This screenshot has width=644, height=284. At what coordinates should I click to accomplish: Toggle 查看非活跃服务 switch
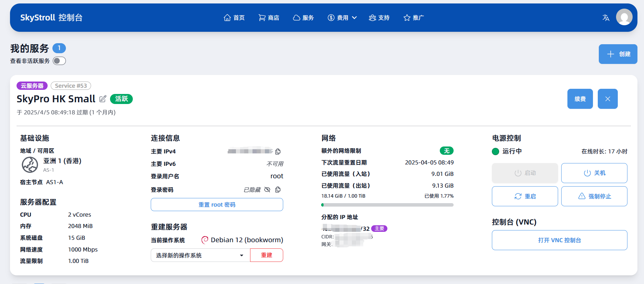[59, 61]
